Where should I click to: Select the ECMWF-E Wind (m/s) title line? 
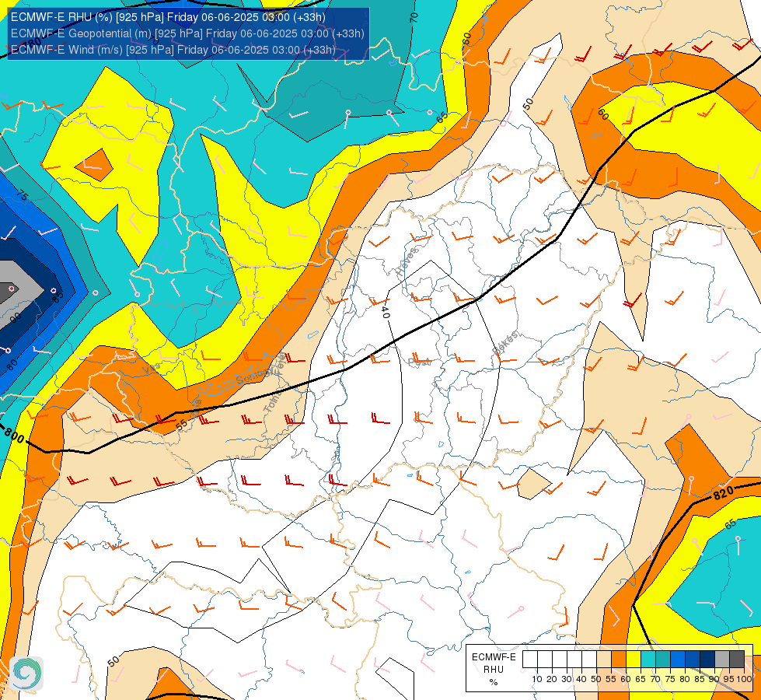click(x=173, y=50)
